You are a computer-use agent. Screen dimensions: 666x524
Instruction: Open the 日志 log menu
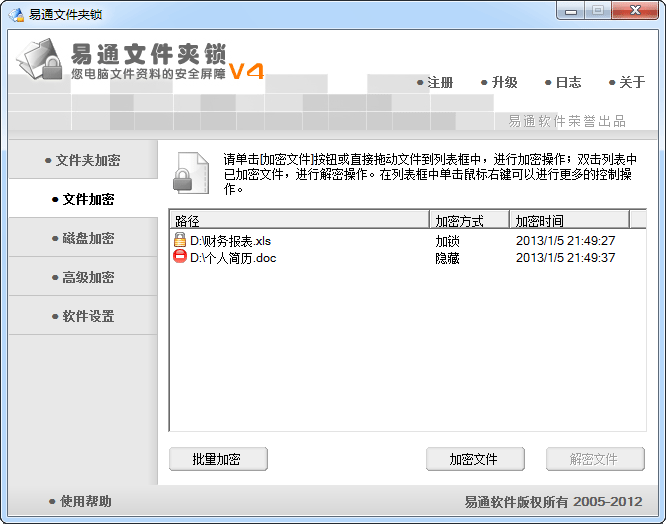[563, 82]
